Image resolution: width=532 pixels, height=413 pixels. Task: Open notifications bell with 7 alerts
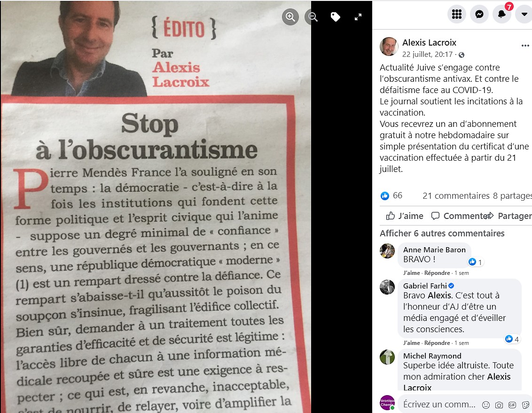pos(502,14)
